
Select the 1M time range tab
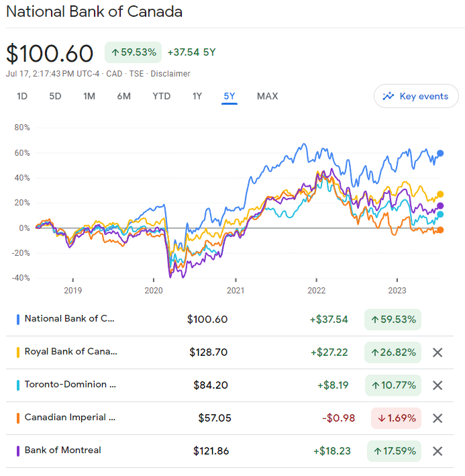[89, 96]
